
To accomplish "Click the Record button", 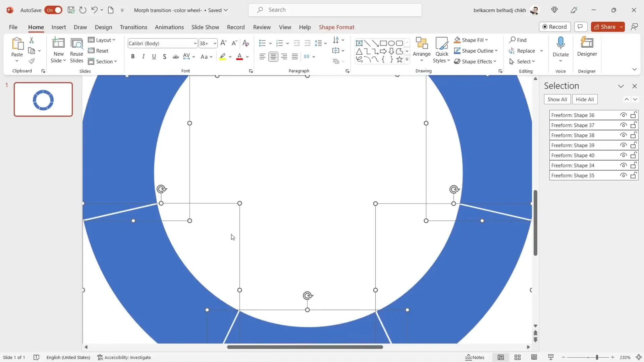I will pyautogui.click(x=555, y=27).
